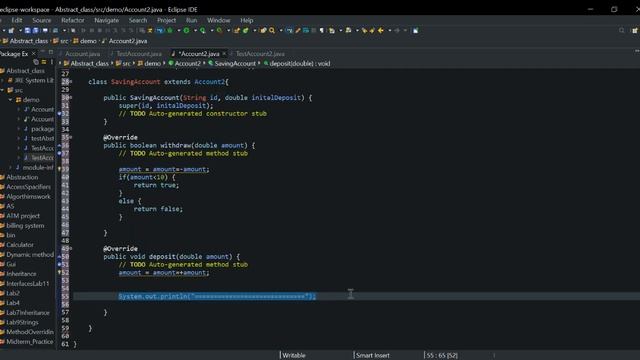Click Abstract_class in editor breadcrumb
Image resolution: width=640 pixels, height=360 pixels.
point(89,64)
